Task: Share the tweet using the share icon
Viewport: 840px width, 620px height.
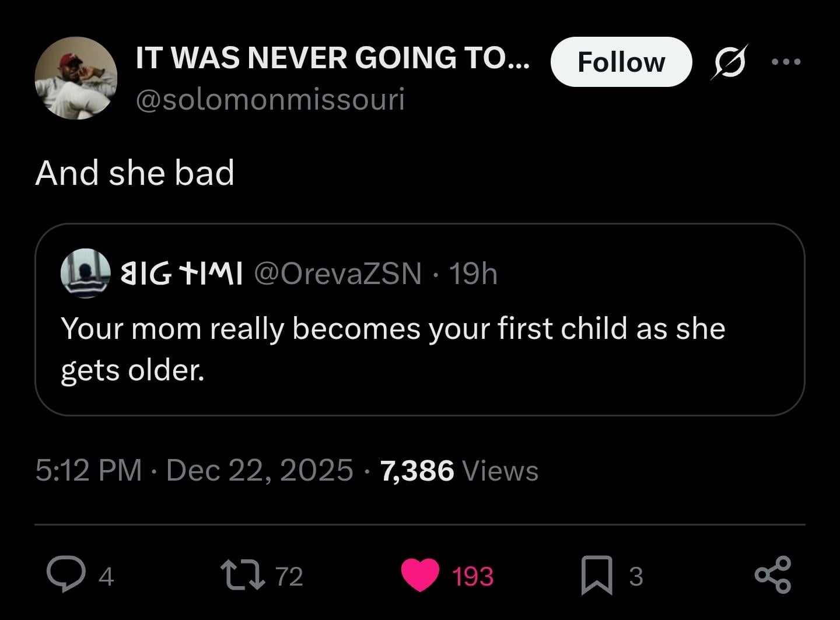Action: coord(773,575)
